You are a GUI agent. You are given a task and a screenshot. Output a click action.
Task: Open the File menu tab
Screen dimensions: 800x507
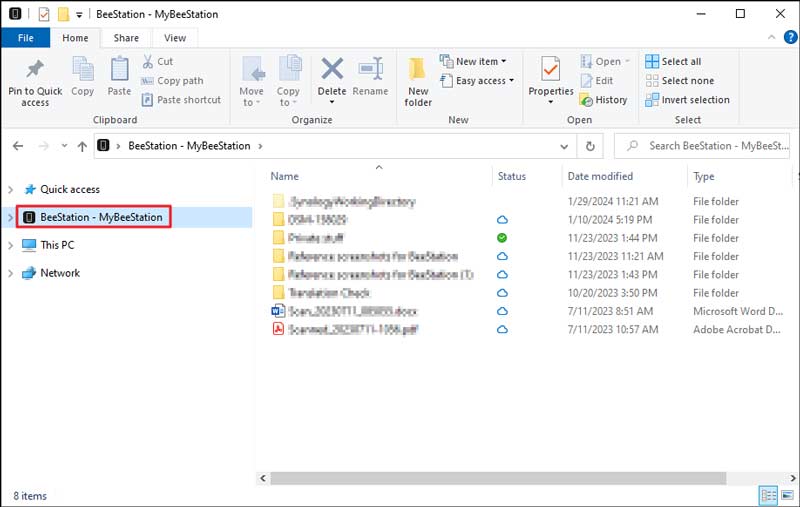(26, 38)
